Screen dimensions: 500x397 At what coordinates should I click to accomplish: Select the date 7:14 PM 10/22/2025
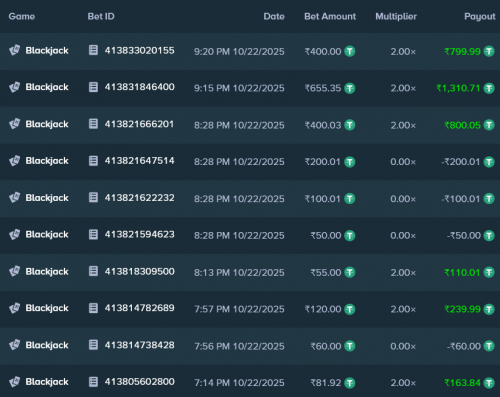click(x=239, y=383)
